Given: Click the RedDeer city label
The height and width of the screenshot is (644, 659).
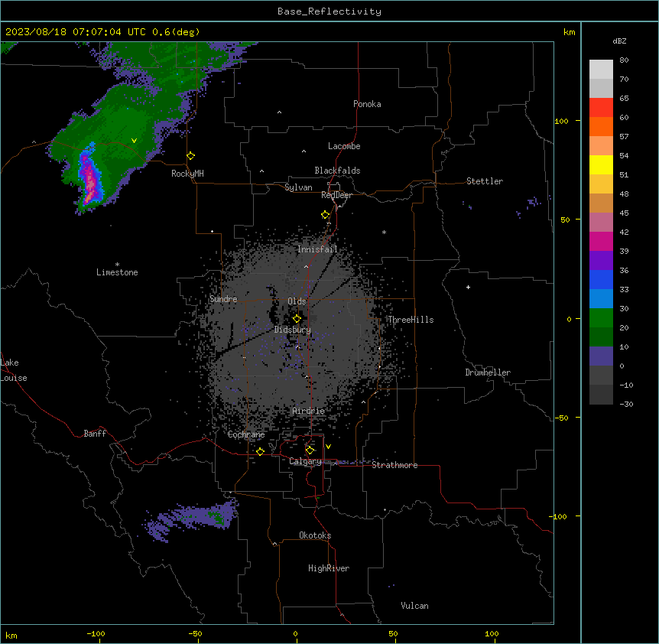Looking at the screenshot, I should point(336,195).
